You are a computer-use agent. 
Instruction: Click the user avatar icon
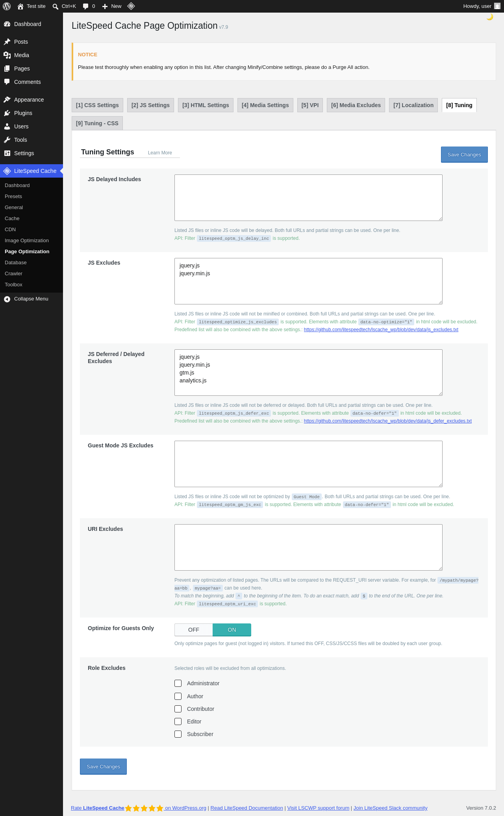(497, 6)
